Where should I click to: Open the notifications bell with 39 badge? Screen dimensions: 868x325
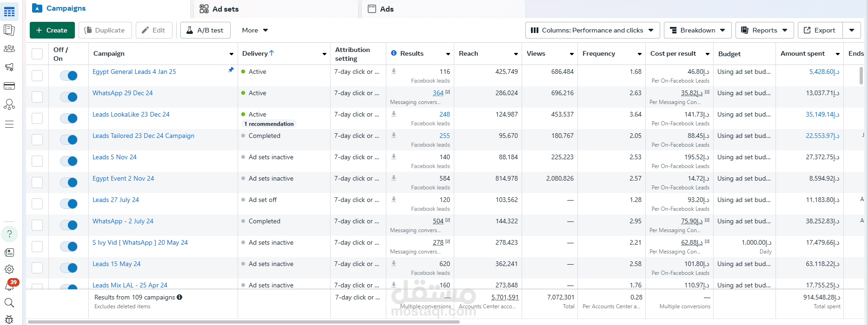click(9, 286)
